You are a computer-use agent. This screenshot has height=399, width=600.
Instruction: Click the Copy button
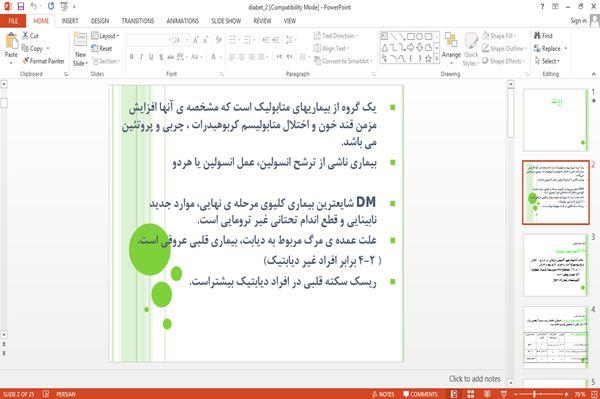[x=33, y=48]
